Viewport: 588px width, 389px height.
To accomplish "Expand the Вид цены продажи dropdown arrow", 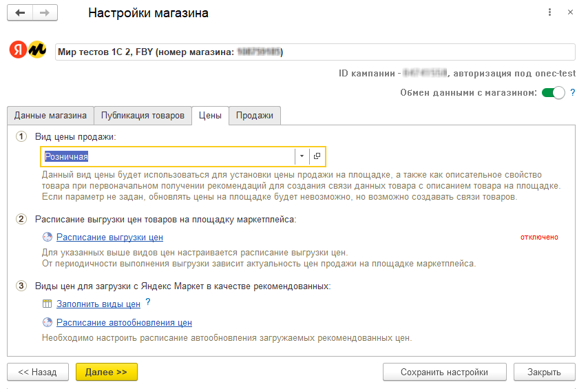I will pyautogui.click(x=302, y=156).
